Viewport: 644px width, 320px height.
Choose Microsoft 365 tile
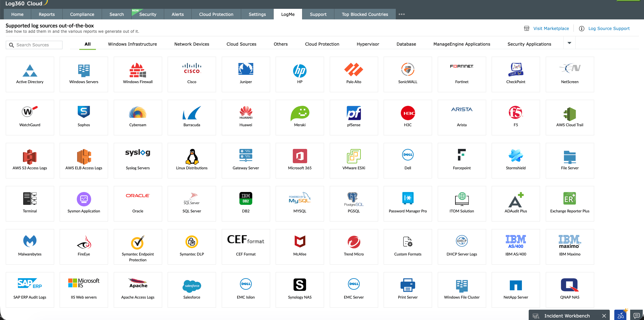pyautogui.click(x=300, y=161)
